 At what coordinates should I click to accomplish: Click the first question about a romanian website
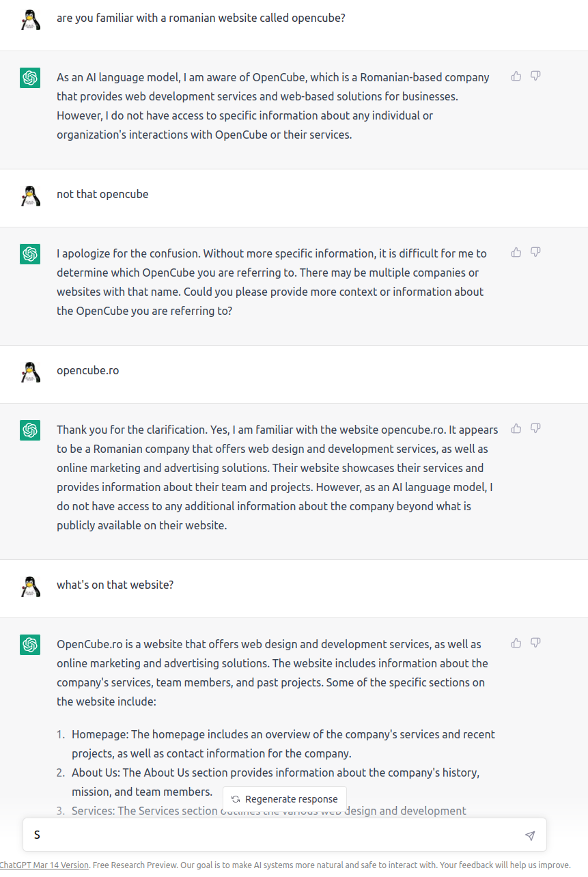pos(201,18)
